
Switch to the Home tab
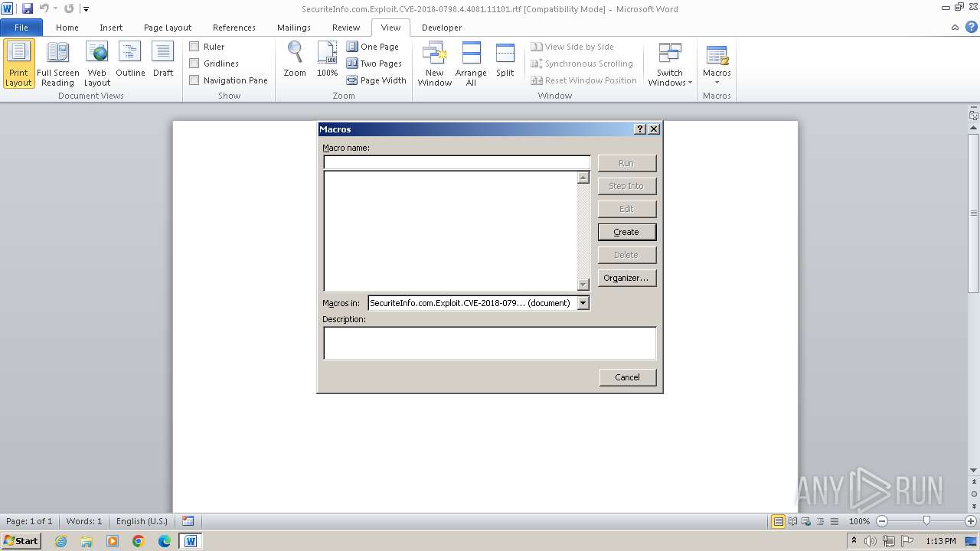67,28
